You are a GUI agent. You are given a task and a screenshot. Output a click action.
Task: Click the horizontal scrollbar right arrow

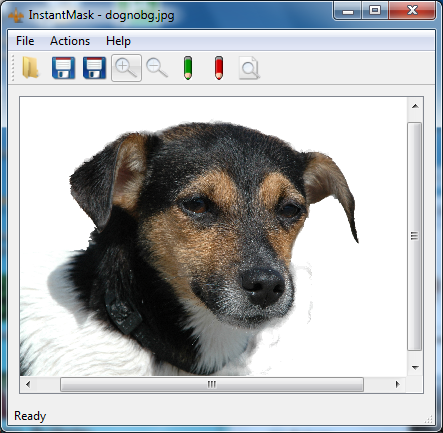pos(397,384)
